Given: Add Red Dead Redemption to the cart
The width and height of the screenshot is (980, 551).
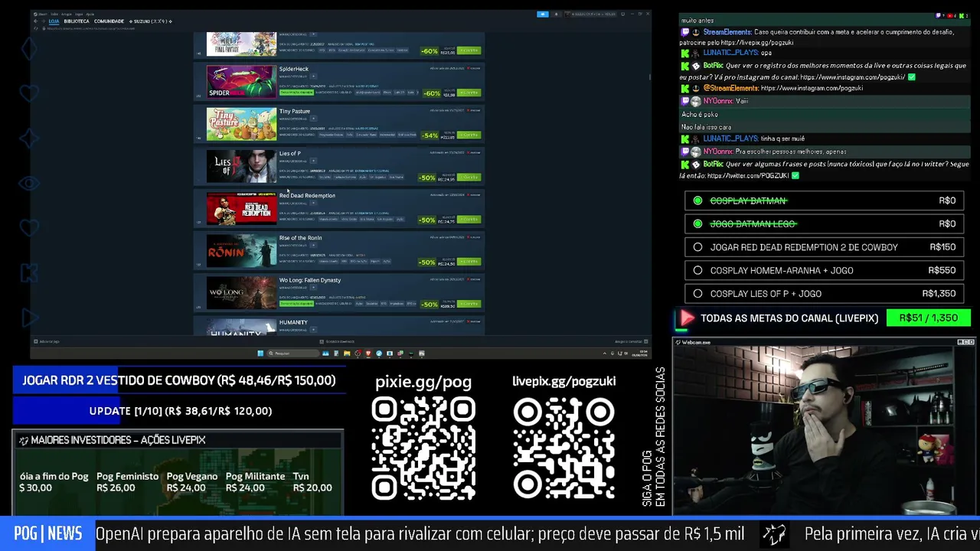Looking at the screenshot, I should [x=469, y=220].
